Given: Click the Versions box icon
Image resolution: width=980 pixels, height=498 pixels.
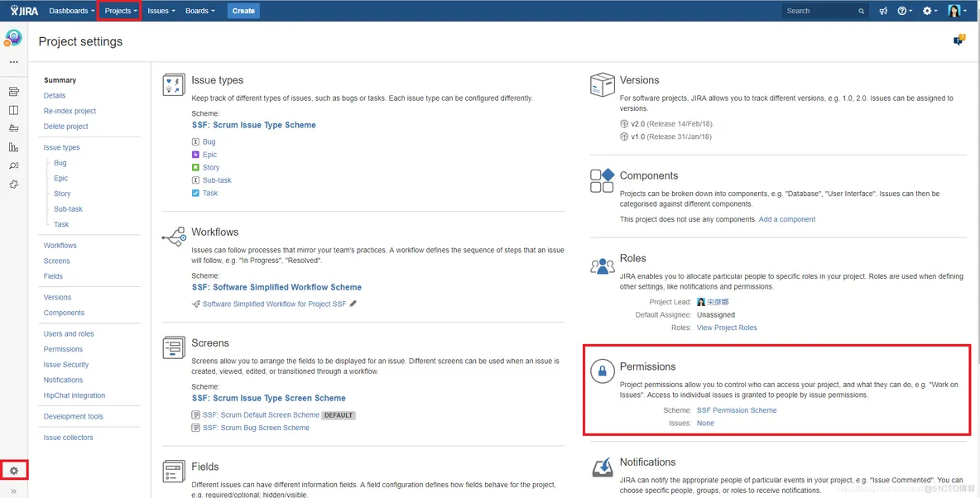Looking at the screenshot, I should coord(602,84).
